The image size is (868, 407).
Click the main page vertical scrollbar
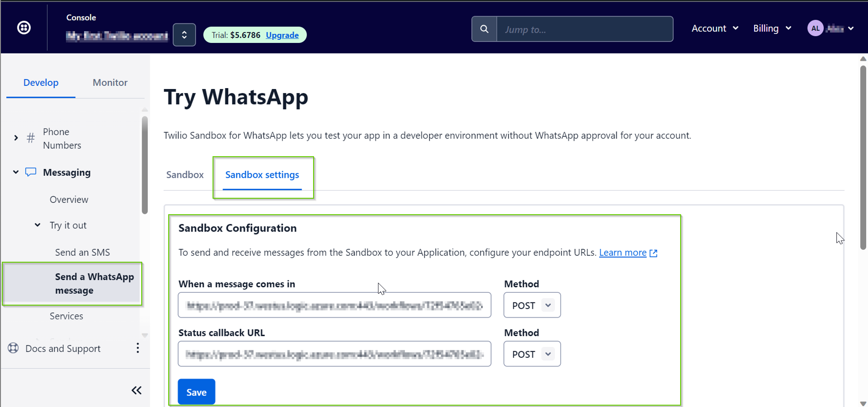tap(863, 158)
